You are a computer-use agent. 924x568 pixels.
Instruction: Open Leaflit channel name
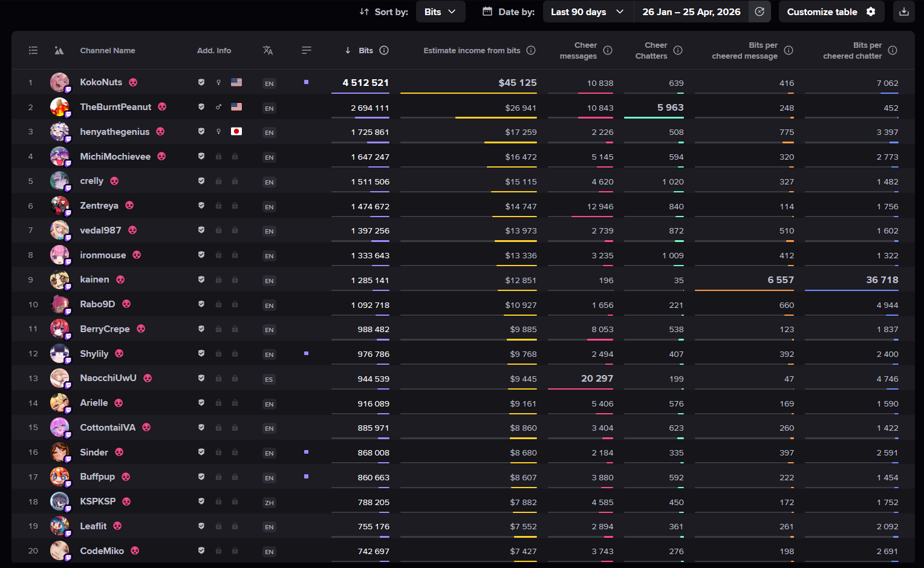pos(93,526)
